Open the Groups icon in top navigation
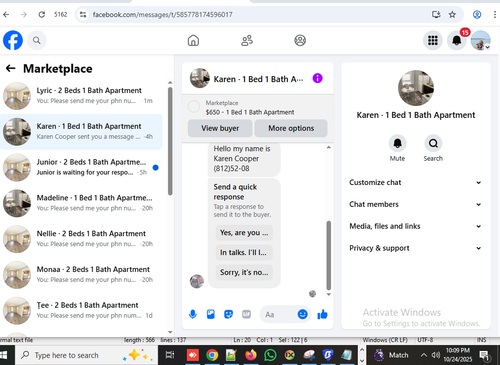Screen dimensions: 500x365 point(300,40)
